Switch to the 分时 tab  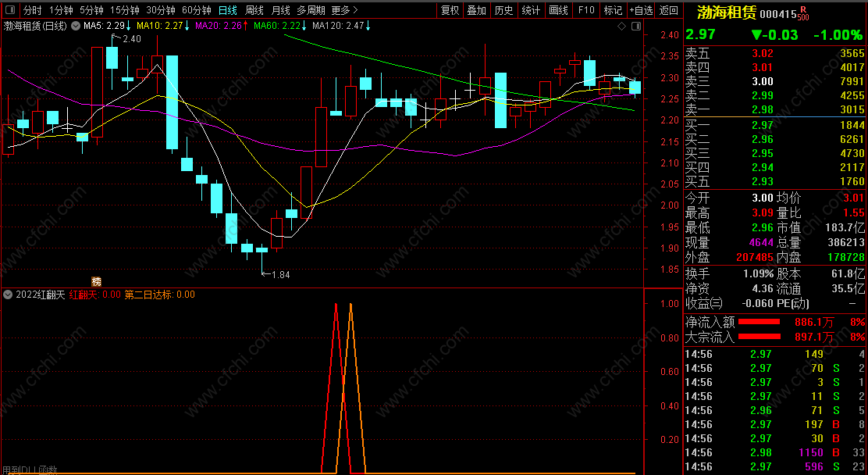[x=33, y=10]
